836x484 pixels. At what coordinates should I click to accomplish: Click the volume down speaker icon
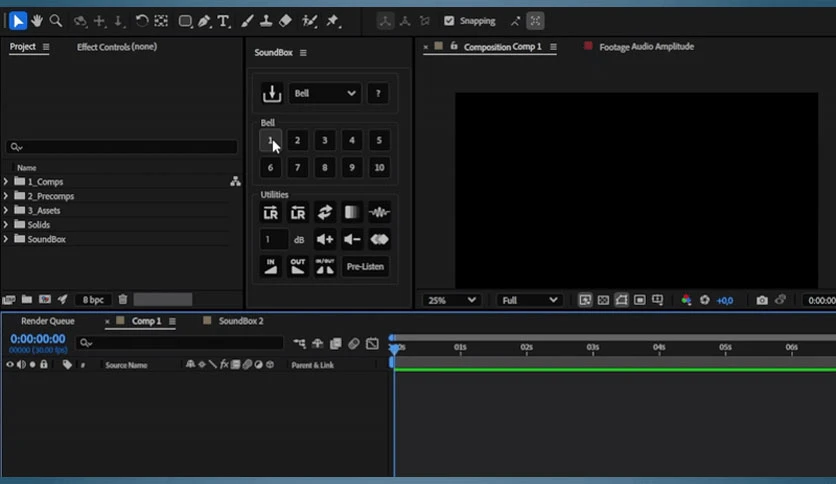pos(352,239)
